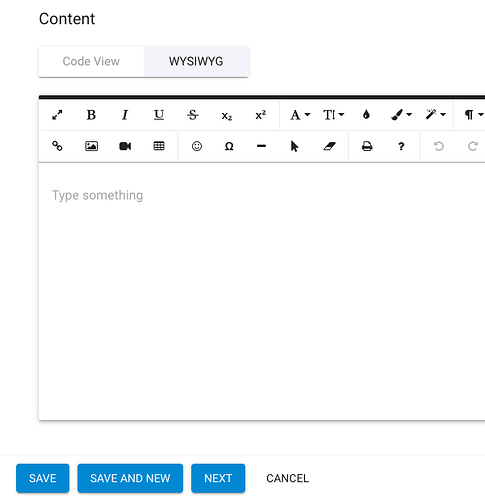The width and height of the screenshot is (485, 499).
Task: Insert special character Omega icon
Action: [x=229, y=146]
